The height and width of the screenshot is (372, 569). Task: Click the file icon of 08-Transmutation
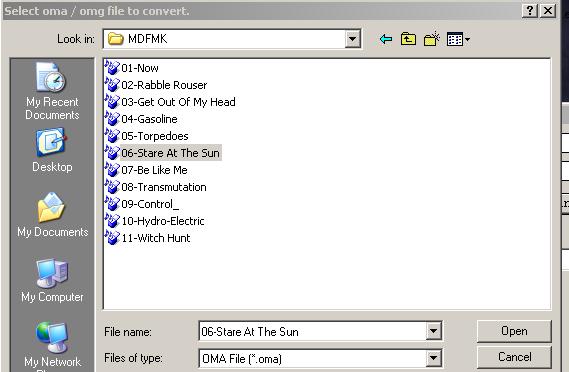tap(112, 187)
